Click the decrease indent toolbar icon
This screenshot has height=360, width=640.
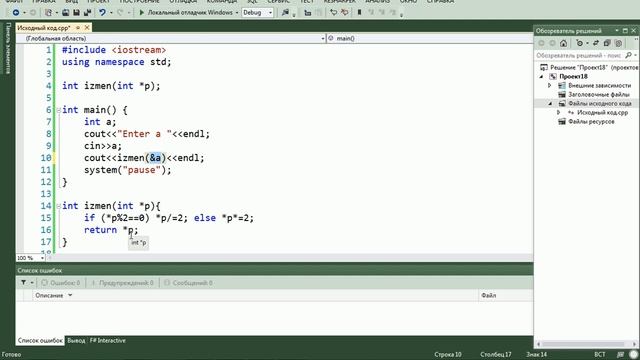[x=308, y=13]
